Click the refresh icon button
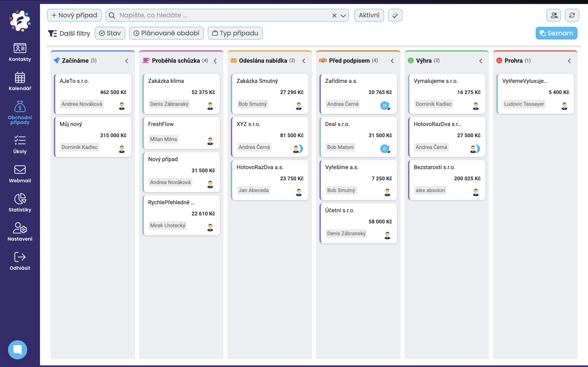This screenshot has height=367, width=588. (x=572, y=15)
